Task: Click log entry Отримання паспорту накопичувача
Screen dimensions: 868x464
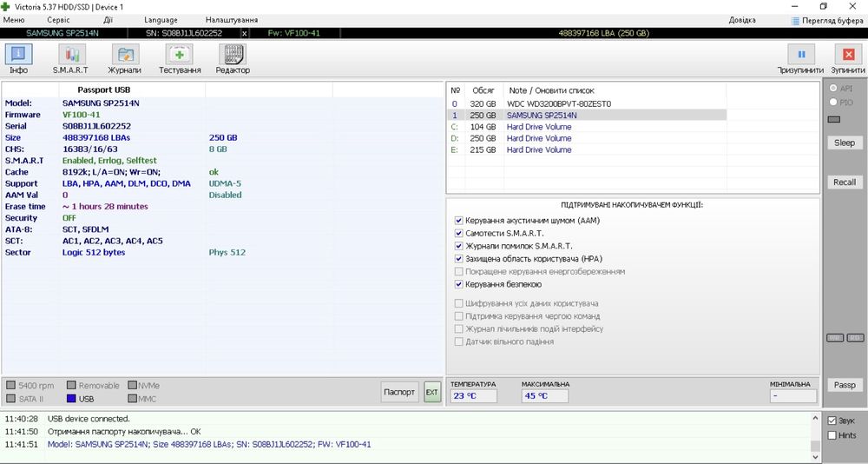Action: [124, 431]
